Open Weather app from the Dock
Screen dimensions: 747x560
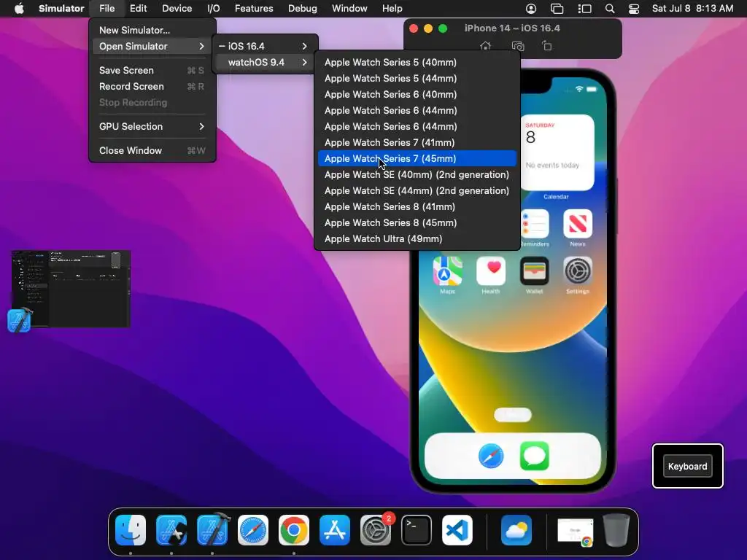(516, 530)
